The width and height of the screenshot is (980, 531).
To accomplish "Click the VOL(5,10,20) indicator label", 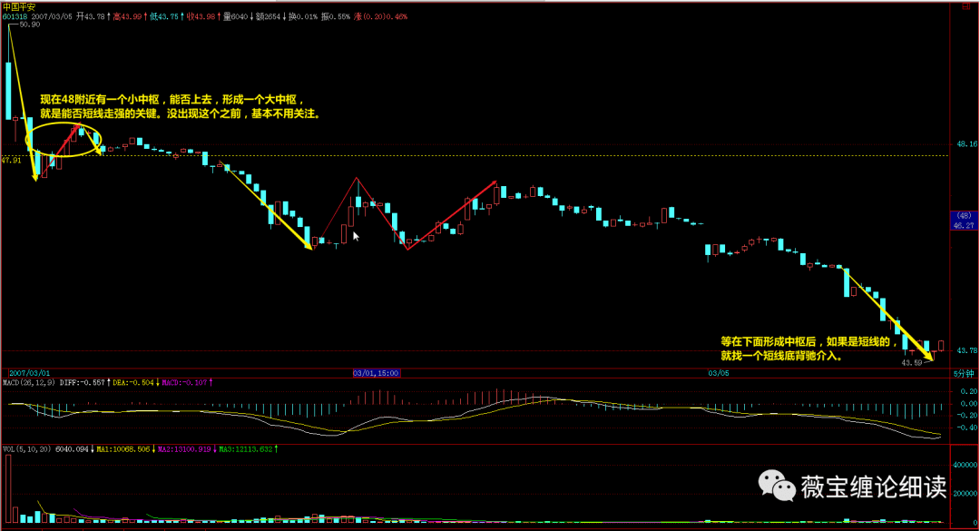I will coord(27,449).
